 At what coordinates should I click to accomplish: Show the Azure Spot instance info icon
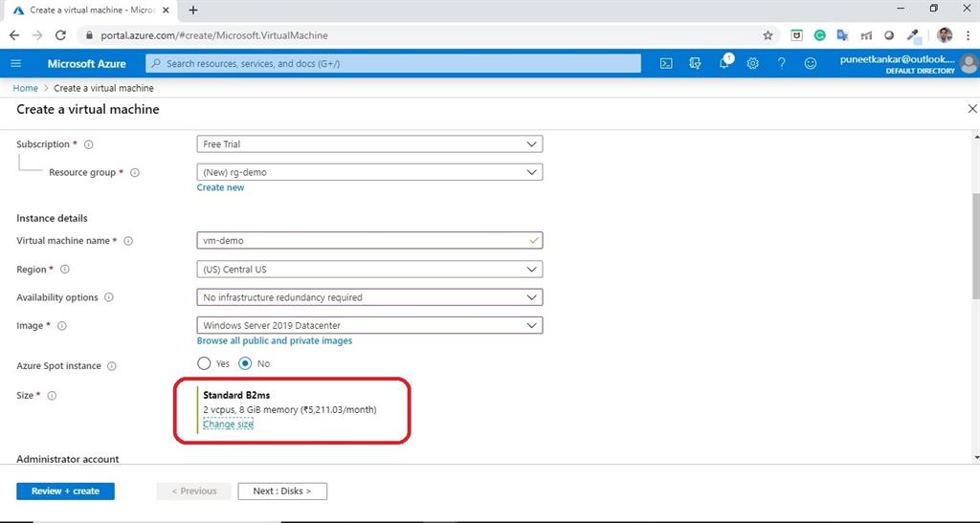(x=112, y=366)
